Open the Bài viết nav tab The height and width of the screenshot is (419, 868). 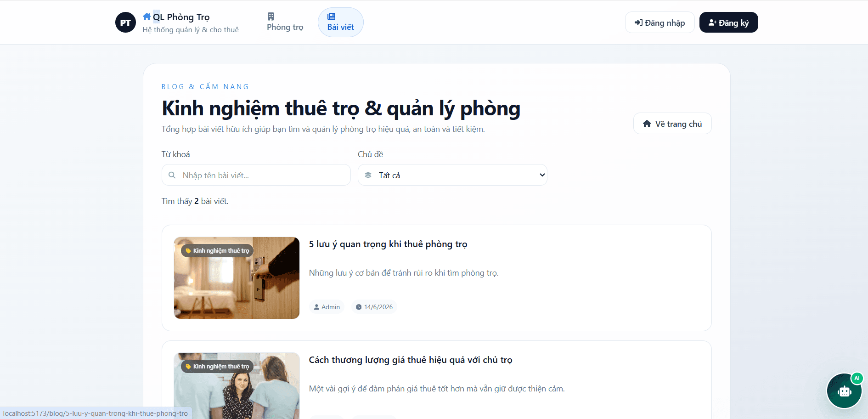click(x=341, y=22)
